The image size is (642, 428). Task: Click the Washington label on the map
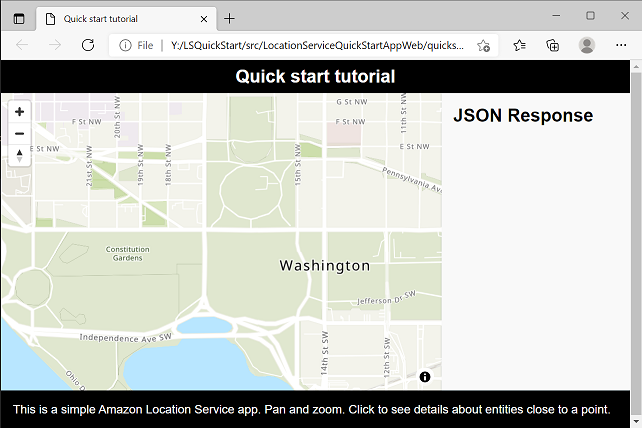click(324, 266)
